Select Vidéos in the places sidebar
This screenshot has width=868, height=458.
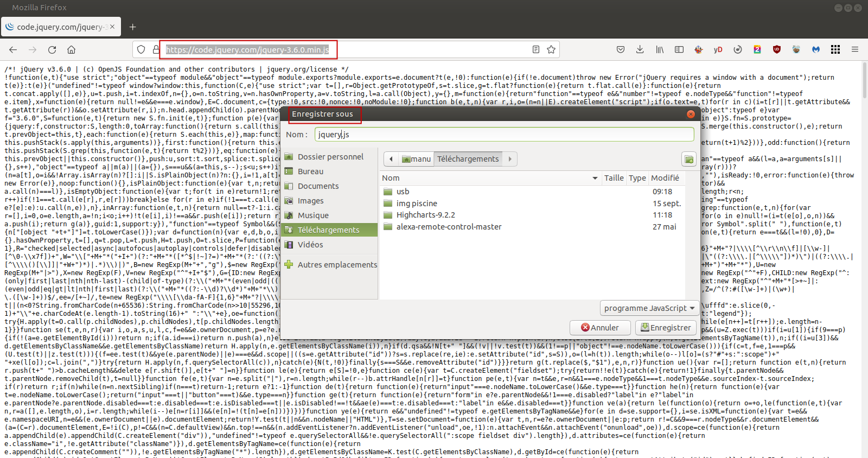[330, 245]
